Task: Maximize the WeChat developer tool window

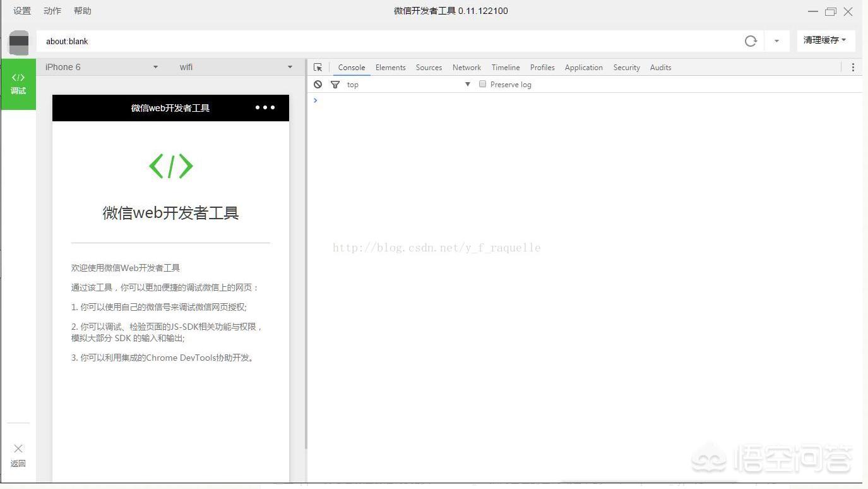Action: 831,11
